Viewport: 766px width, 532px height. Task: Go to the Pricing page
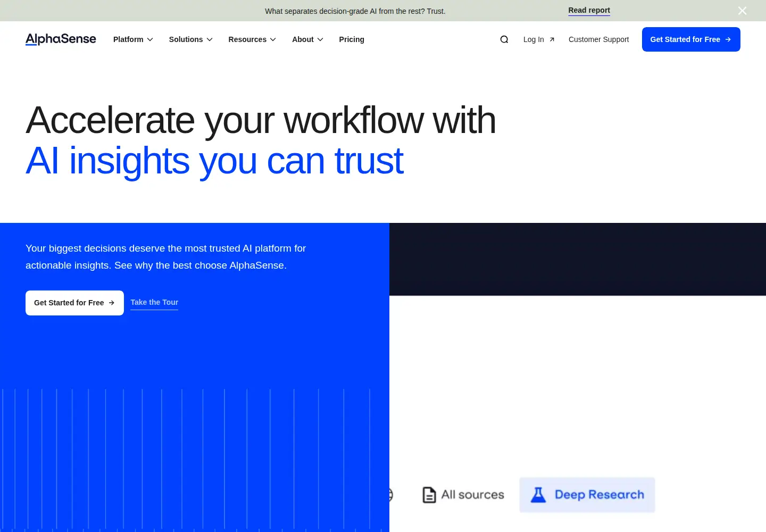[352, 39]
